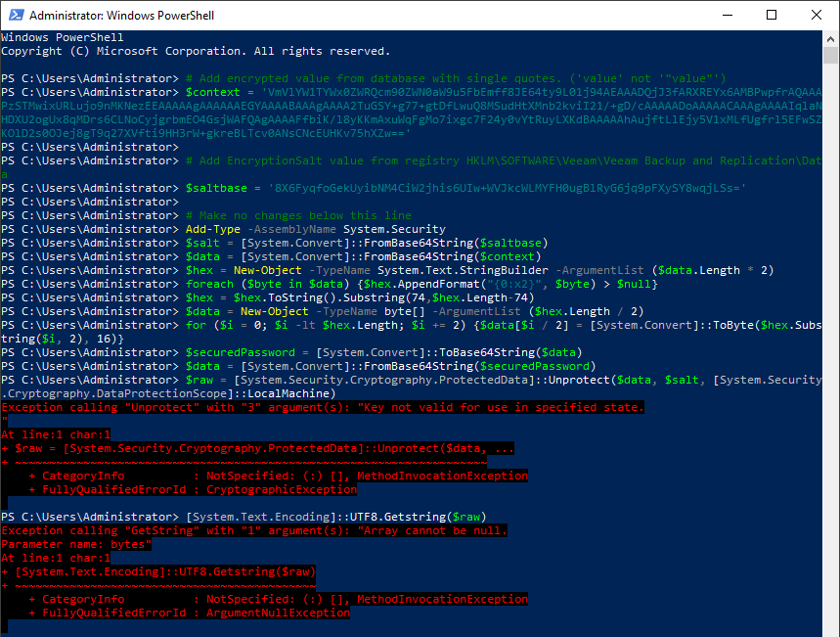Viewport: 840px width, 637px height.
Task: Click 'New-Object' in the $hex line
Action: click(x=267, y=270)
